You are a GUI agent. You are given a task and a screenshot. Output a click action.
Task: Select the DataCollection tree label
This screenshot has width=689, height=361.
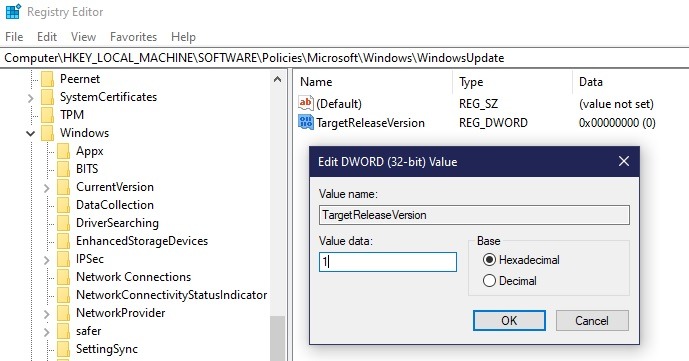[115, 205]
